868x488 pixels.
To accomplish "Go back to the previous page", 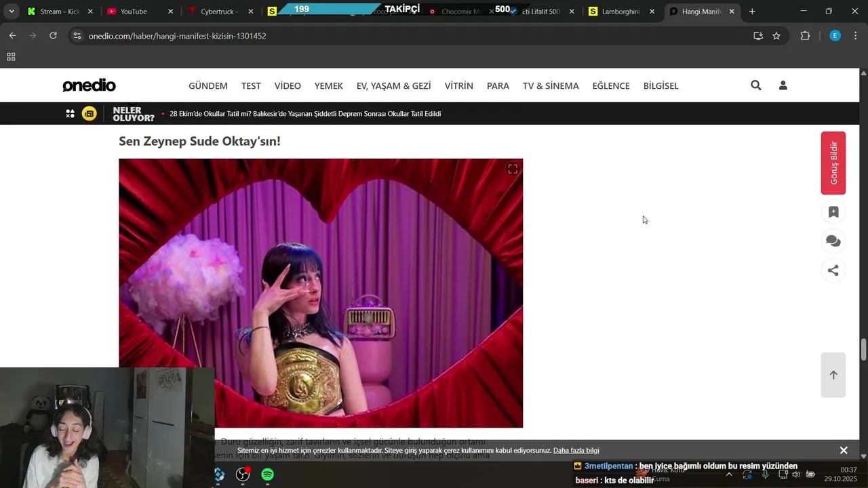I will [x=12, y=36].
